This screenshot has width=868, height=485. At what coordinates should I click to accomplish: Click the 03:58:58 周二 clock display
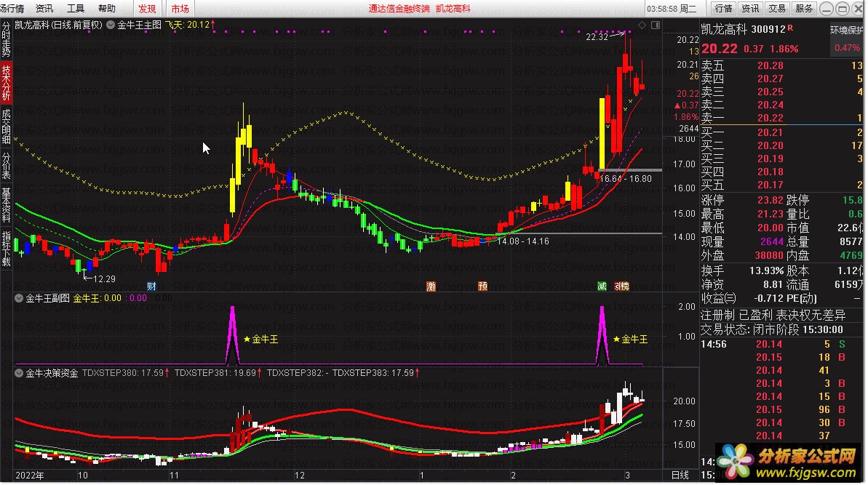[x=672, y=8]
